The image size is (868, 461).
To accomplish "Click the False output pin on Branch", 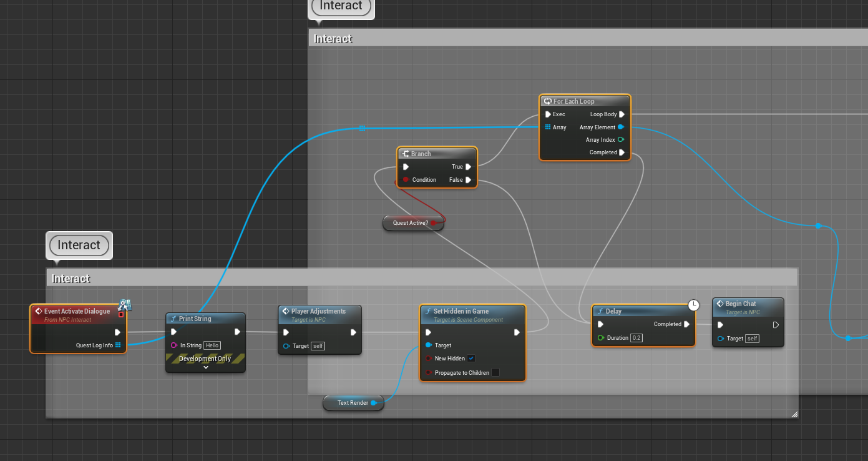I will point(468,180).
